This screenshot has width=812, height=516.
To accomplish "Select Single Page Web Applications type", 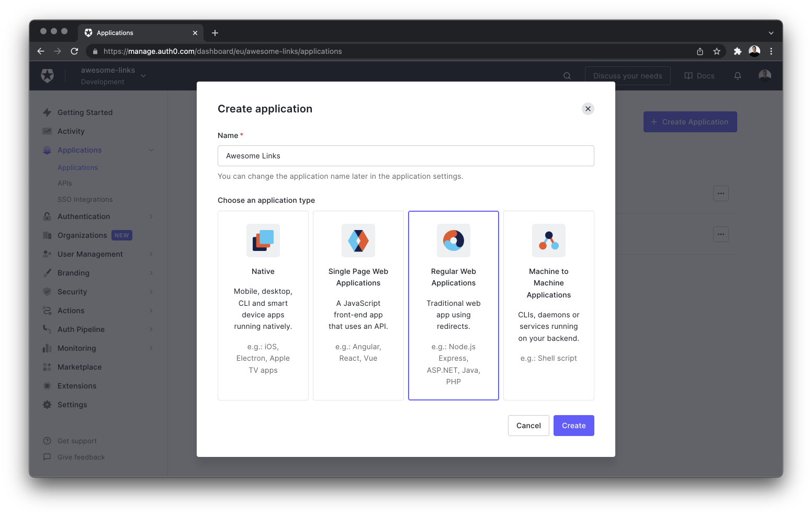I will click(x=358, y=305).
